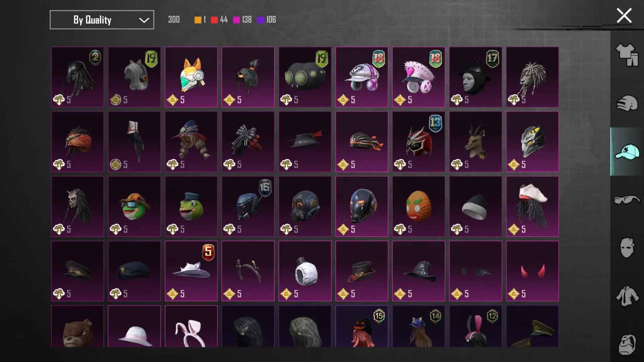Select the cap headwear category tab

627,152
